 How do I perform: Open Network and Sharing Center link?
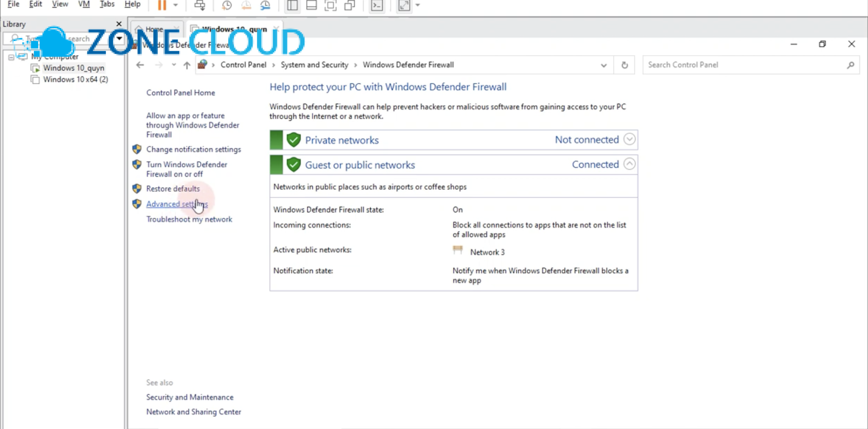tap(194, 412)
